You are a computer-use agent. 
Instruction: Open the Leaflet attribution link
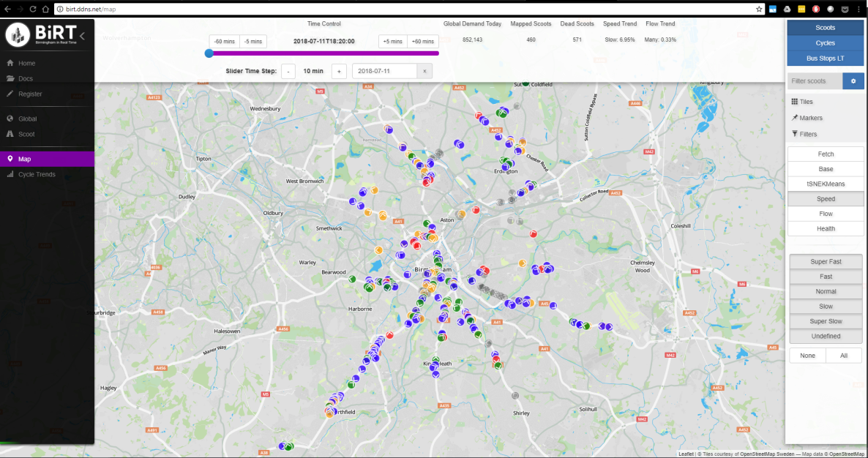pos(686,454)
